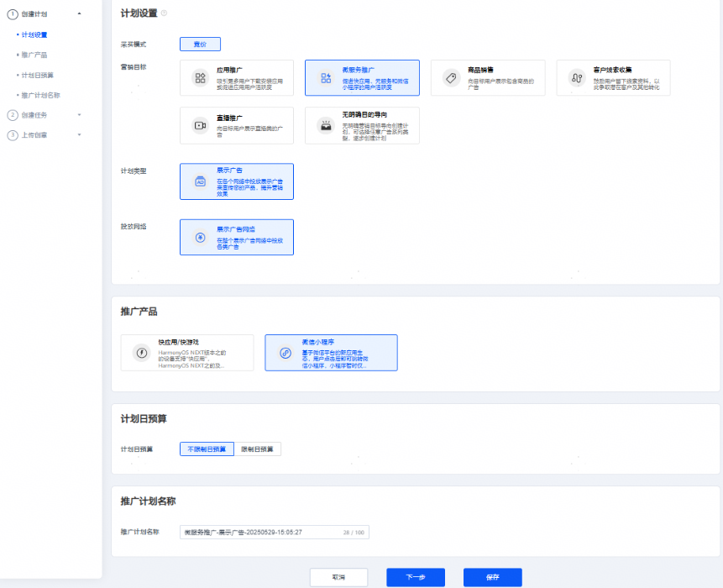Go to 推广计划名称 in sidebar
Viewport: 723px width, 588px height.
click(x=40, y=96)
